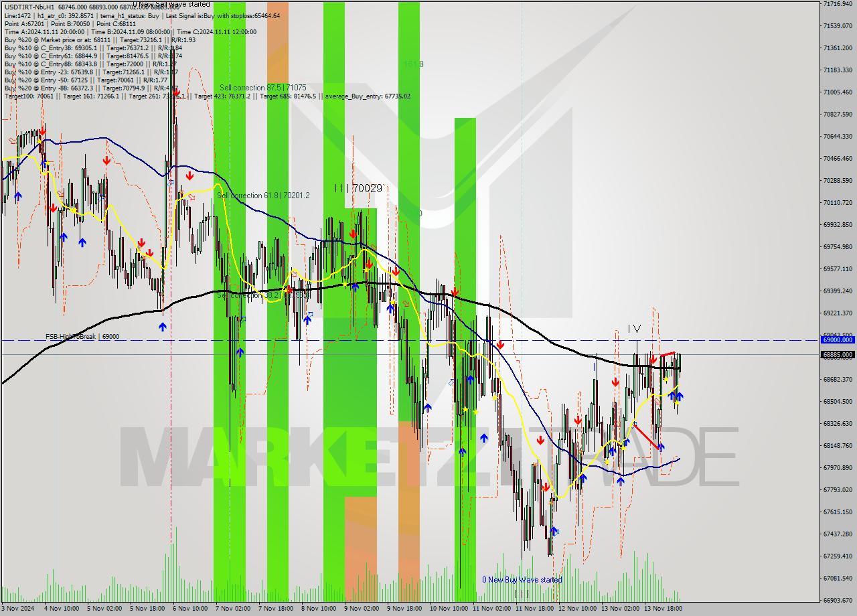Screen dimensions: 857x616
Task: Click the '5 Nov 02:00' time axis label
Action: [x=104, y=609]
